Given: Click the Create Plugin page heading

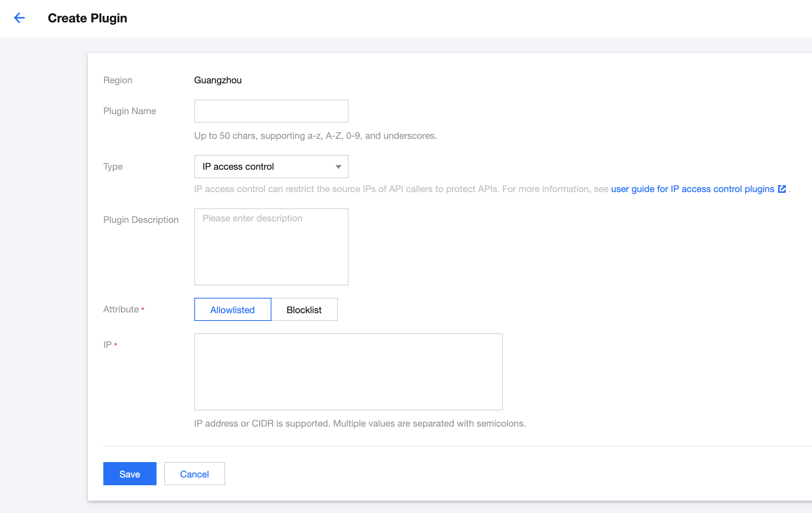Looking at the screenshot, I should 88,18.
